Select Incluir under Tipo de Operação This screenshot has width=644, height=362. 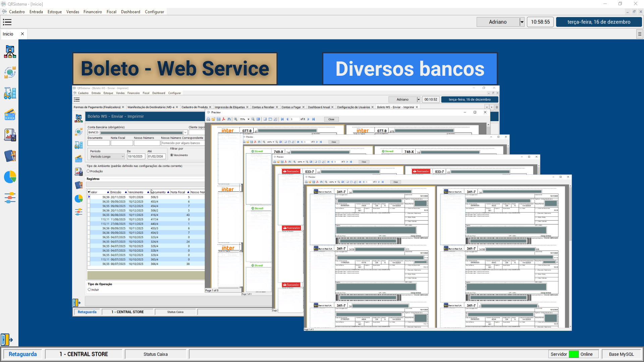[x=89, y=290]
